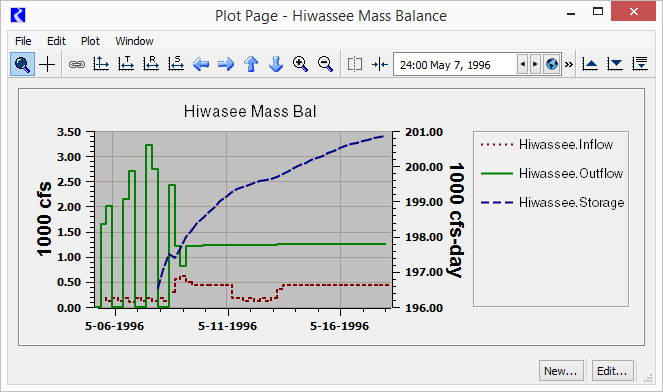Step date back with left arrow
This screenshot has height=392, width=663.
pyautogui.click(x=523, y=64)
